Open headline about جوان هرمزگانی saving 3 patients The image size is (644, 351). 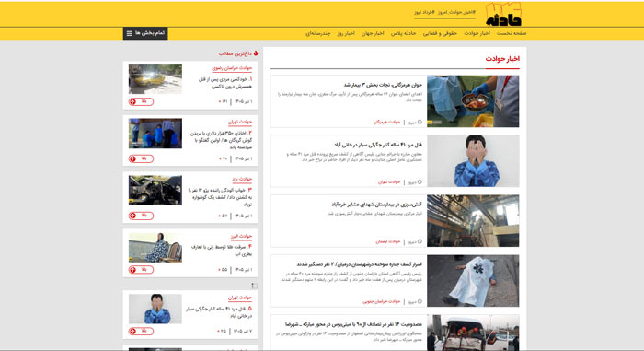(383, 85)
